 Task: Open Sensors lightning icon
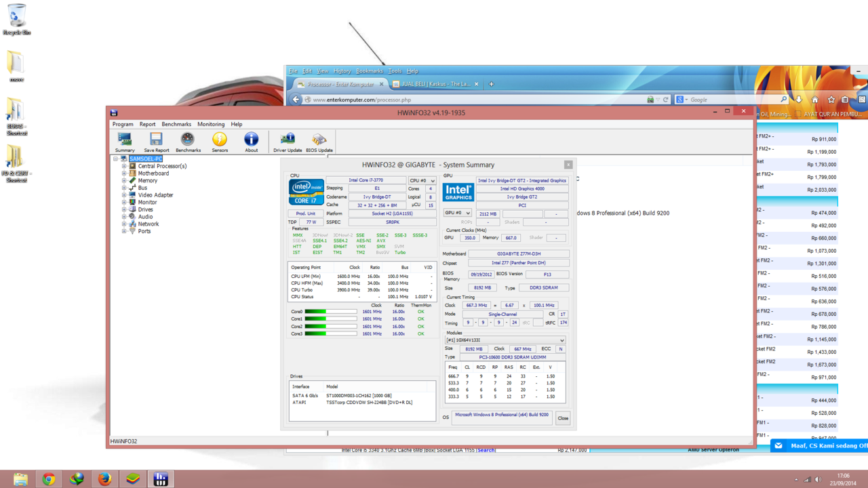pyautogui.click(x=220, y=139)
